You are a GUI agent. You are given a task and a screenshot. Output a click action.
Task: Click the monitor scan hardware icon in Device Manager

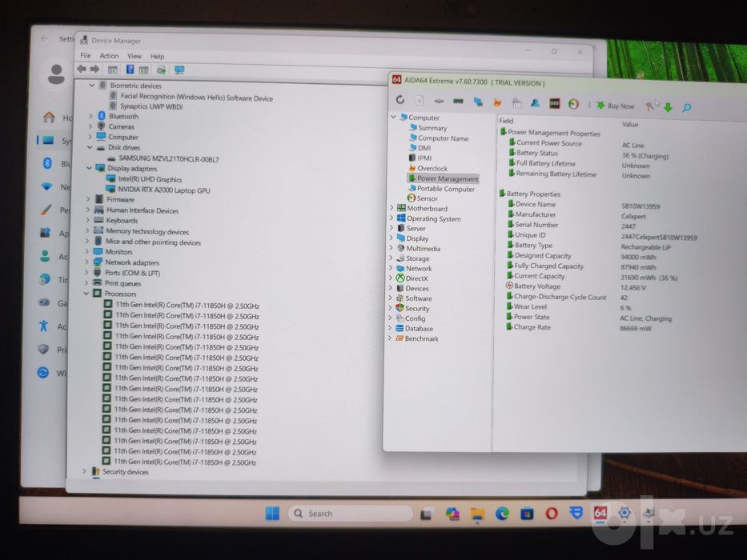[x=179, y=70]
